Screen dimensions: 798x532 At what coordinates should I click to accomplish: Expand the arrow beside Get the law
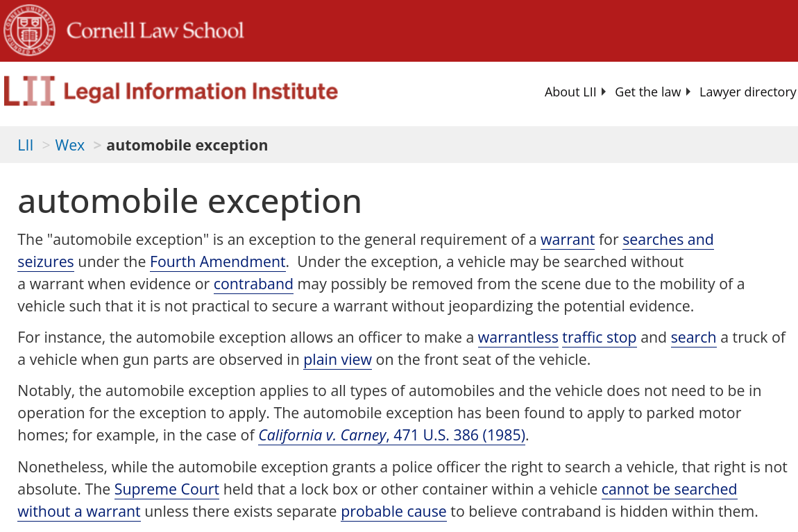[688, 92]
